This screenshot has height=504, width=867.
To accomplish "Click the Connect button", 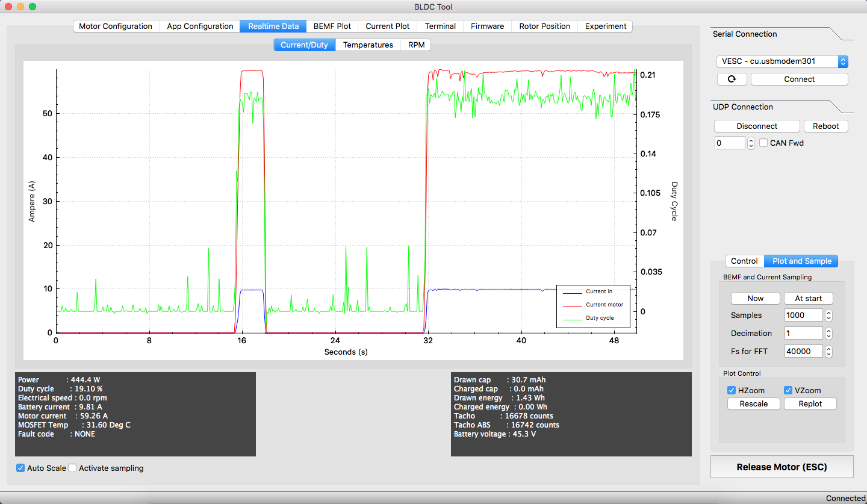I will (799, 79).
